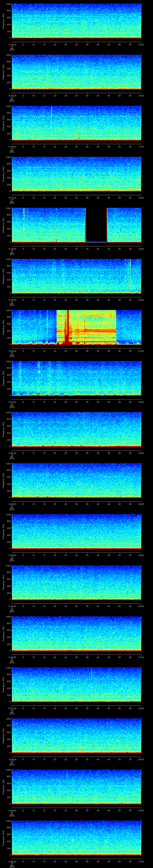
Task: Select the 23:00 end time label
Action: pyautogui.click(x=141, y=453)
